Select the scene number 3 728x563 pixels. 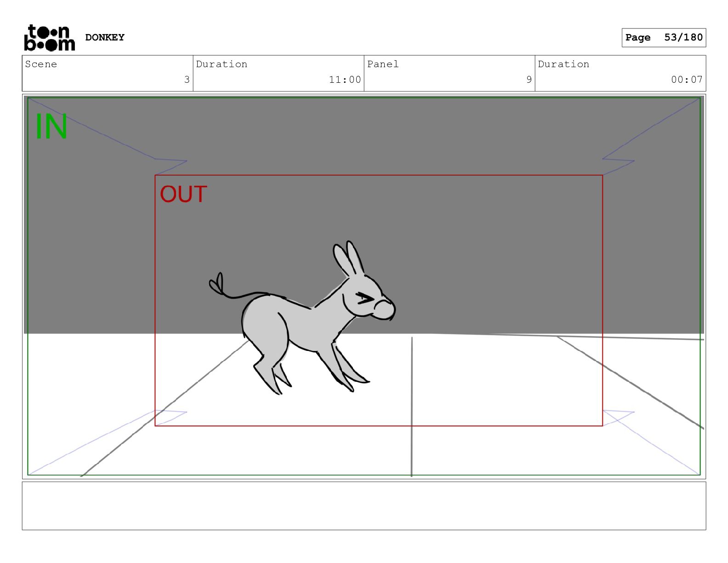(187, 80)
